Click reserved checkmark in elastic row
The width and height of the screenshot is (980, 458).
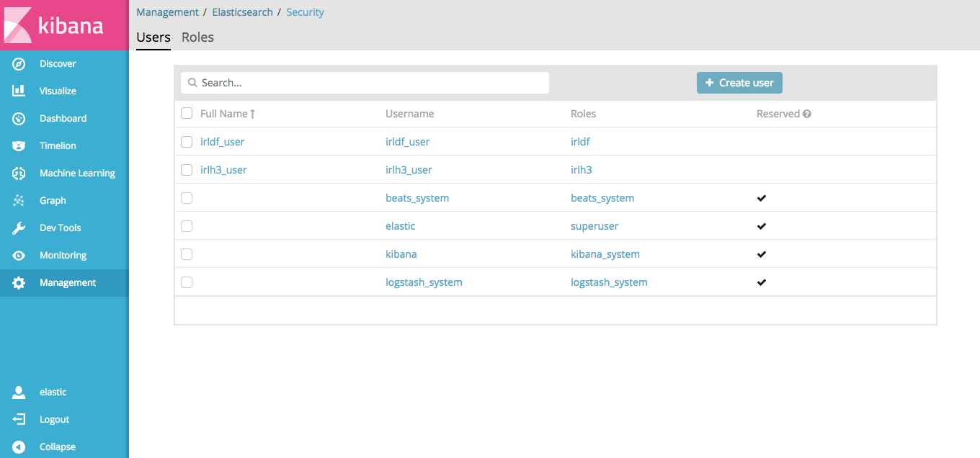[x=762, y=226]
